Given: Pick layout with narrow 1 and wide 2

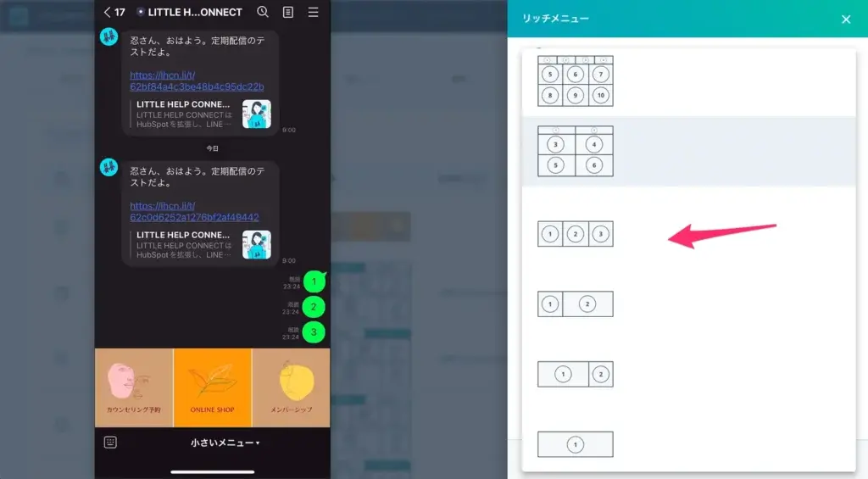Looking at the screenshot, I should pos(575,304).
